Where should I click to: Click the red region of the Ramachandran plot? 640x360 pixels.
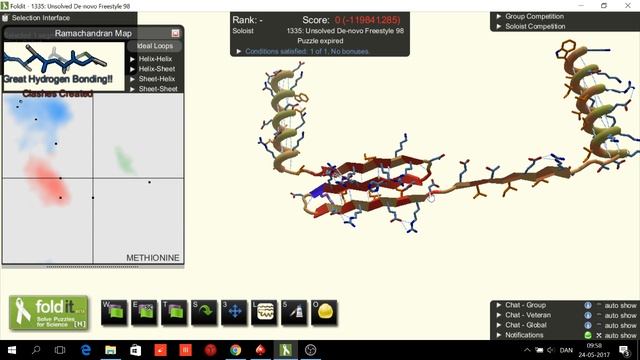tap(48, 180)
